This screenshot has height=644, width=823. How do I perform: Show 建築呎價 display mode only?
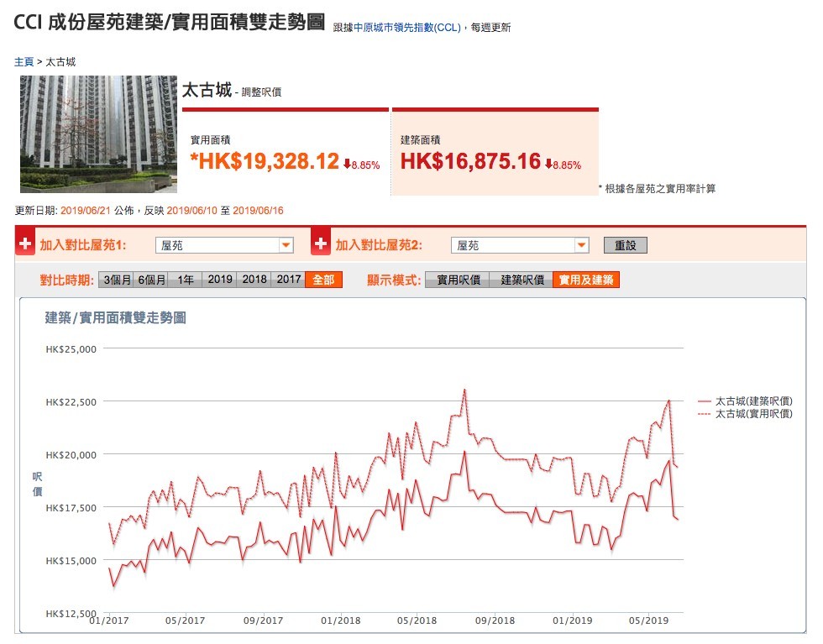pos(522,280)
